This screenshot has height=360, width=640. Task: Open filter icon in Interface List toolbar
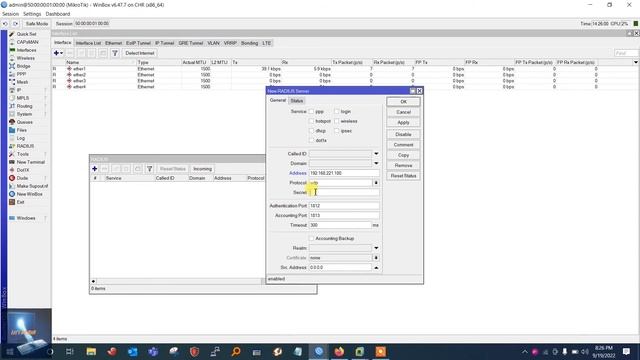115,53
